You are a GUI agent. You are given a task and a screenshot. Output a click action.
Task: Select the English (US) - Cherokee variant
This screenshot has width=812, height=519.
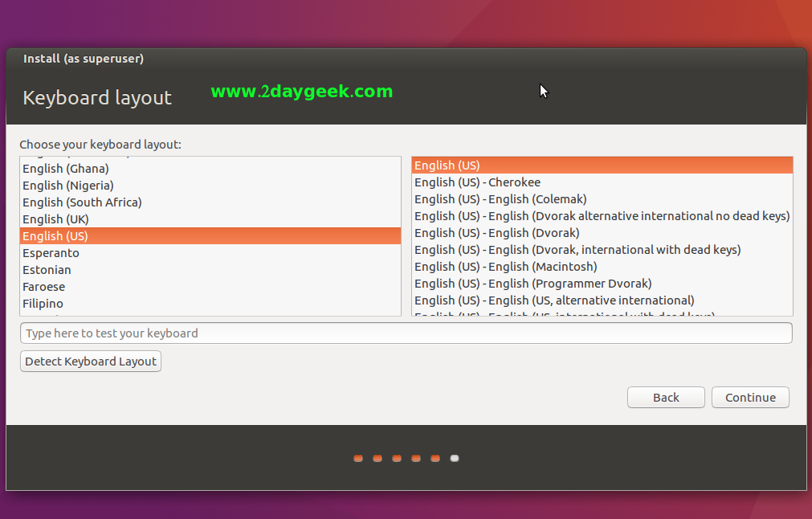click(x=477, y=182)
